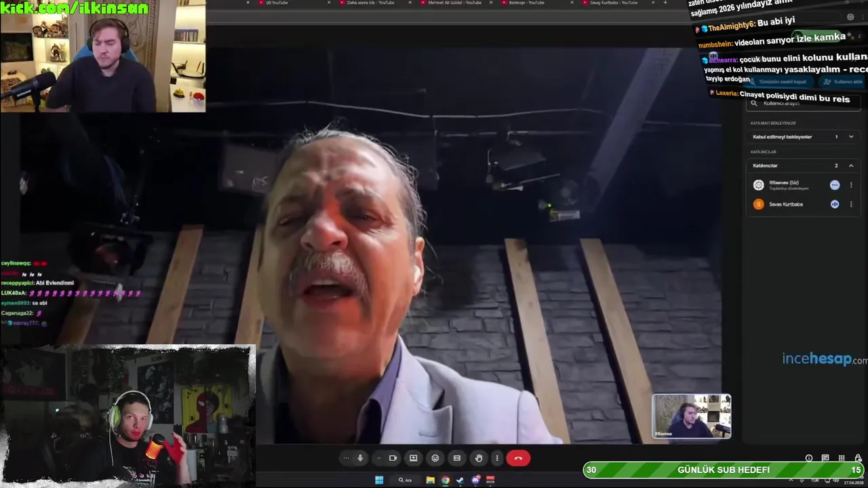Open the Windows Start menu
The image size is (868, 488).
pyautogui.click(x=379, y=480)
